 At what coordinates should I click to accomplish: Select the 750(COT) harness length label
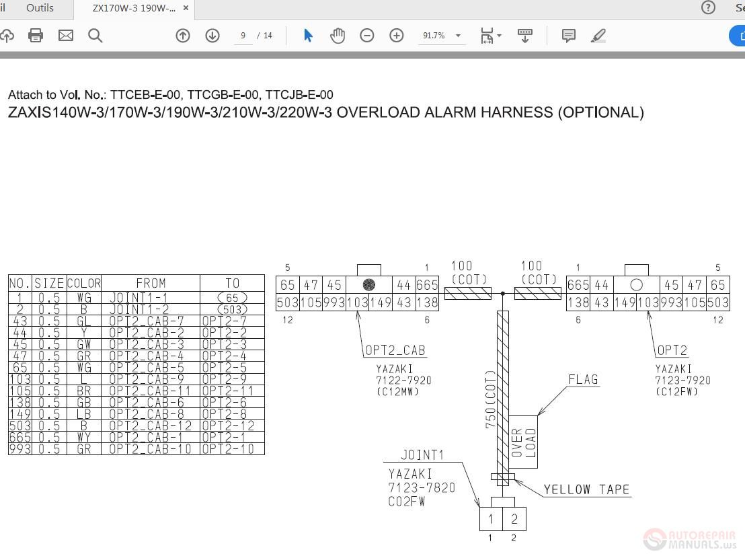pos(490,399)
